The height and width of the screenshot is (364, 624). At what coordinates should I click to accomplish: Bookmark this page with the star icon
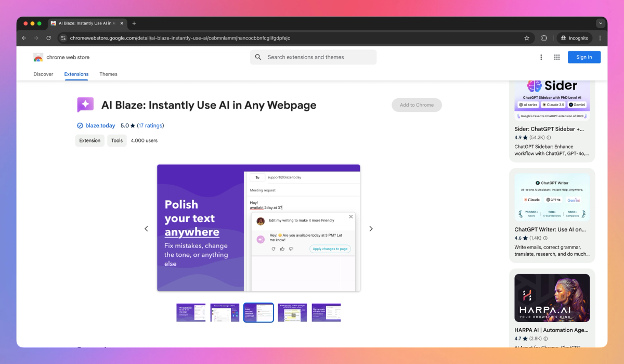click(527, 38)
